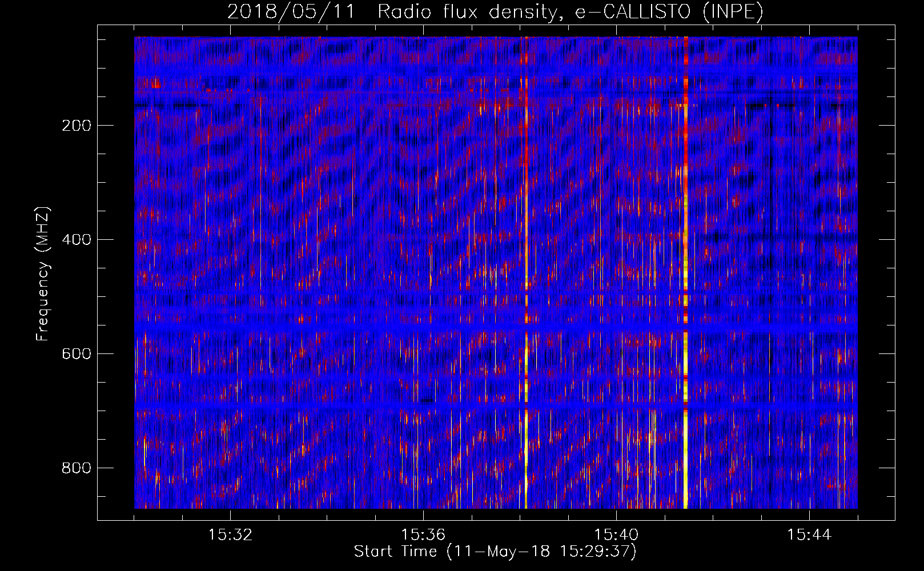924x571 pixels.
Task: Click the 600 frequency tick label
Action: pyautogui.click(x=77, y=354)
